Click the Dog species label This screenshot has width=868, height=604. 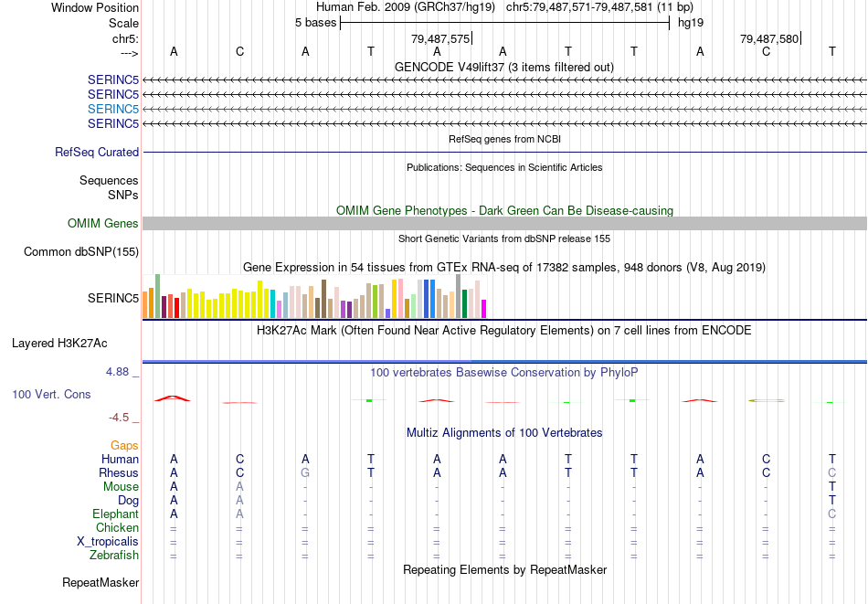(128, 501)
